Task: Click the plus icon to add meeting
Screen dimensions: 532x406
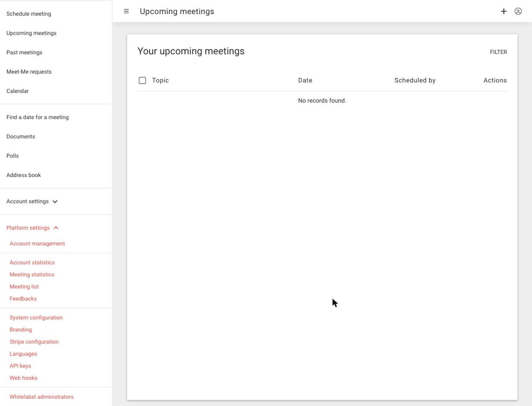Action: pyautogui.click(x=504, y=12)
